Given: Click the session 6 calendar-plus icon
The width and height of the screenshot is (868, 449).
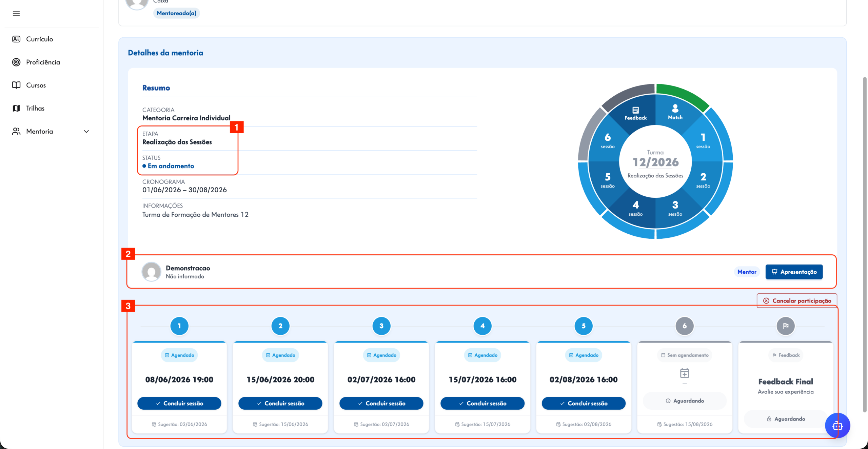Looking at the screenshot, I should (685, 373).
